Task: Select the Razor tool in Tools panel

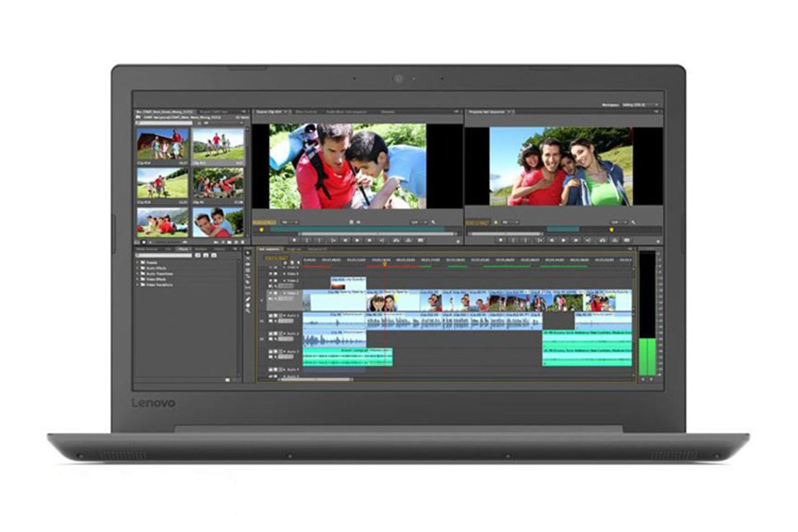Action: click(248, 282)
